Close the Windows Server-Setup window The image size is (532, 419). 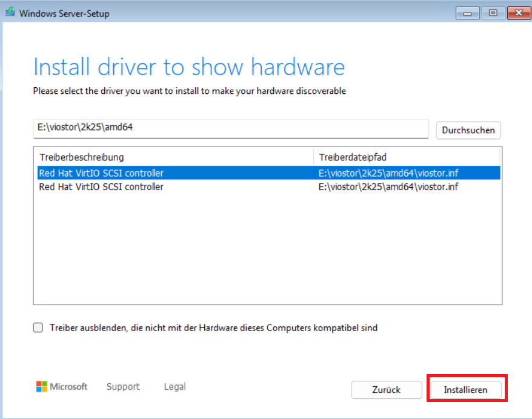tap(518, 13)
